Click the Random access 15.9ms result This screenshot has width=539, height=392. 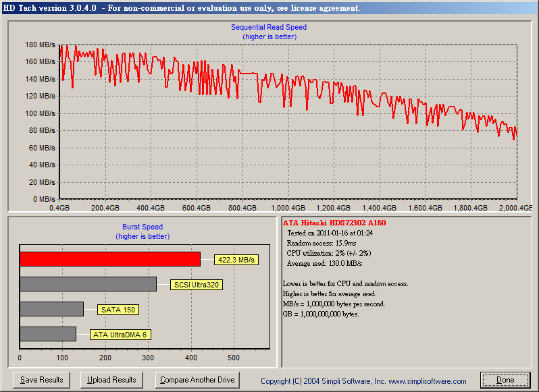(319, 243)
